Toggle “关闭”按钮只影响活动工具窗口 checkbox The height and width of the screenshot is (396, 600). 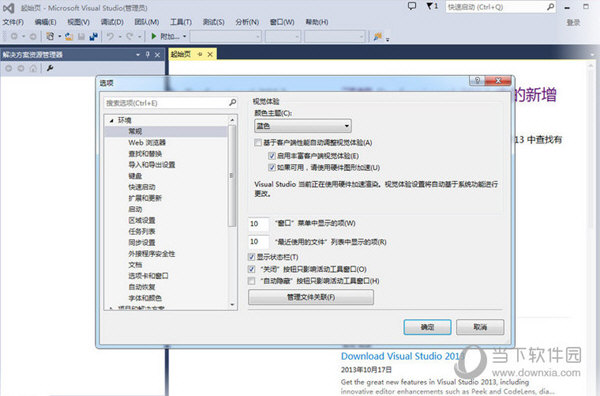pyautogui.click(x=251, y=269)
